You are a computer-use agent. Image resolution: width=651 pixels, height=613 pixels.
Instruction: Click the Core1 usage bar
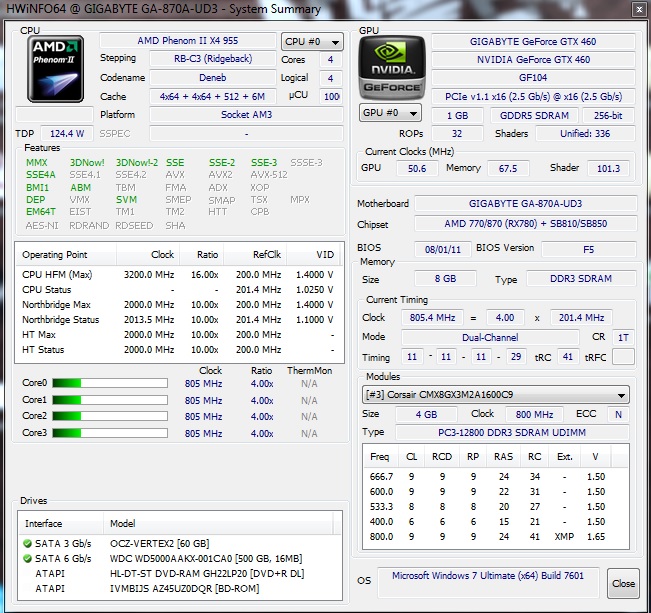point(110,400)
